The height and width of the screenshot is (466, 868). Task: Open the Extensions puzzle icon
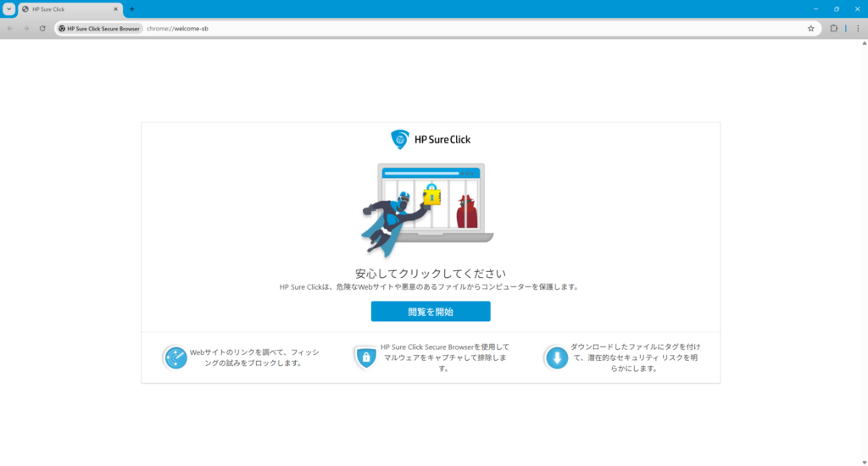833,28
